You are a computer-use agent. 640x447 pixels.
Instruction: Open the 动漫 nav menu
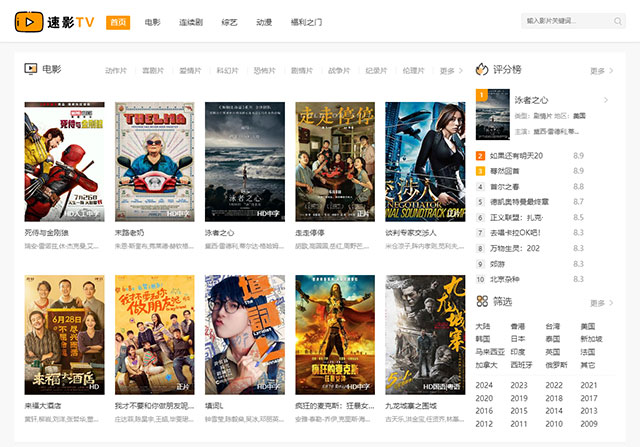coord(264,22)
